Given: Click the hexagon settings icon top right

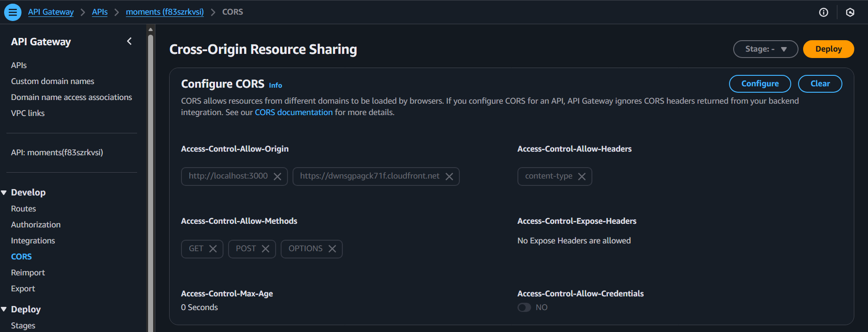Looking at the screenshot, I should 850,12.
